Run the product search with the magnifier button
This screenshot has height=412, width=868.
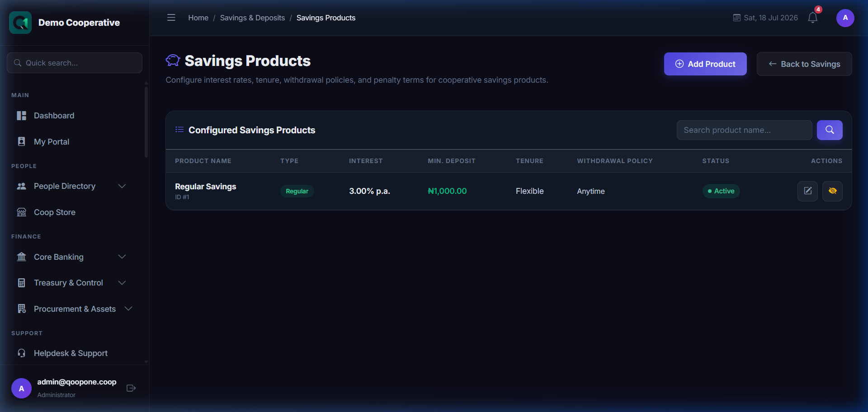[x=830, y=130]
